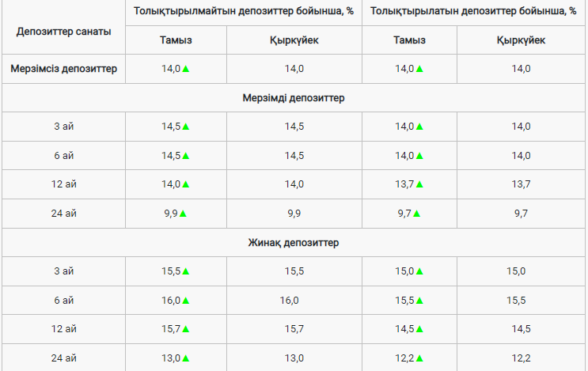
Task: Click green arrow beside 16,0 savings rate
Action: 186,301
